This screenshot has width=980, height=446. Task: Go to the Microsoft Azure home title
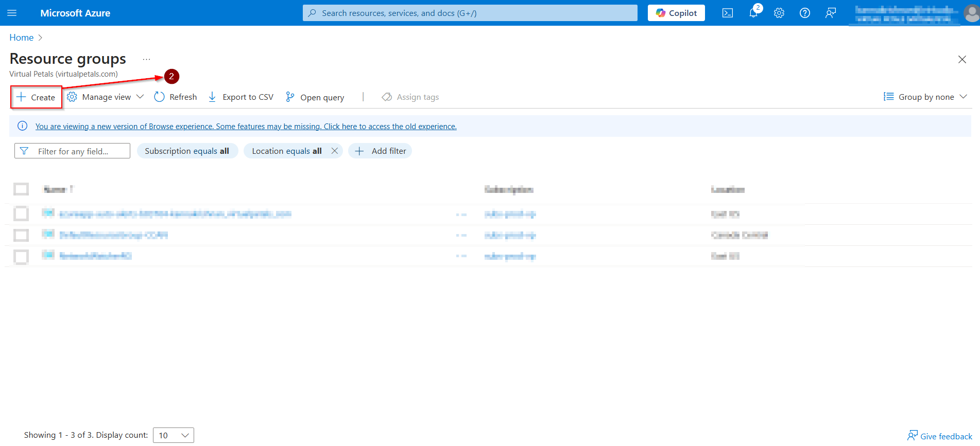pyautogui.click(x=75, y=13)
